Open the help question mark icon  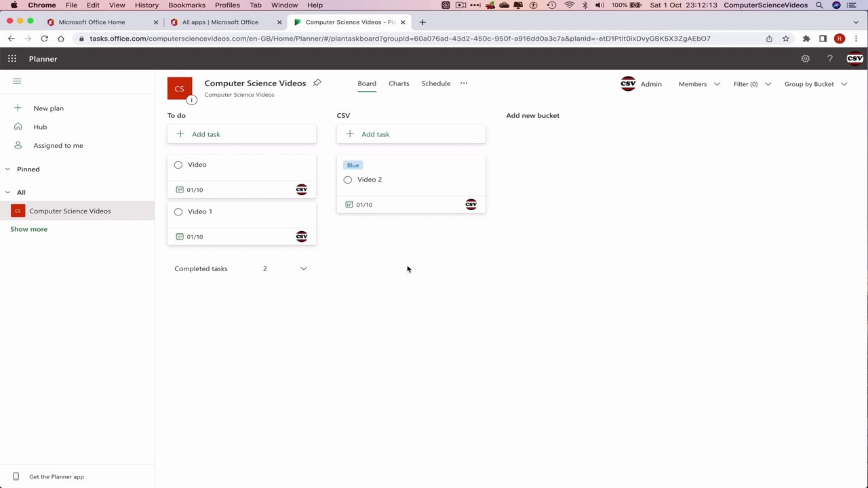coord(830,59)
